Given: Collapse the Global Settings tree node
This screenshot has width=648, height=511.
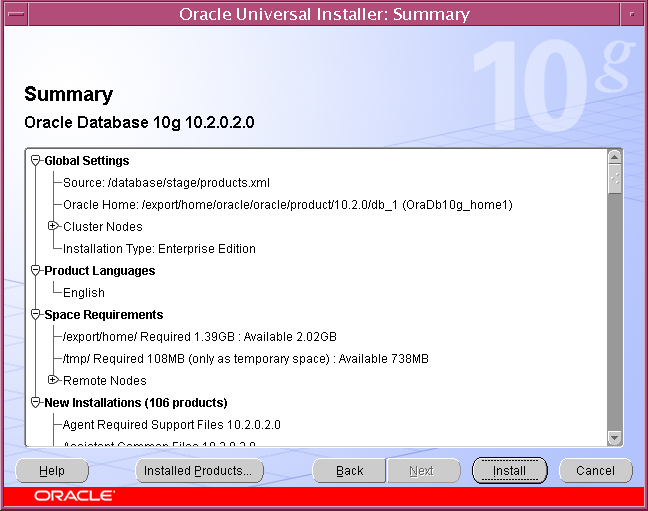Looking at the screenshot, I should [x=36, y=160].
